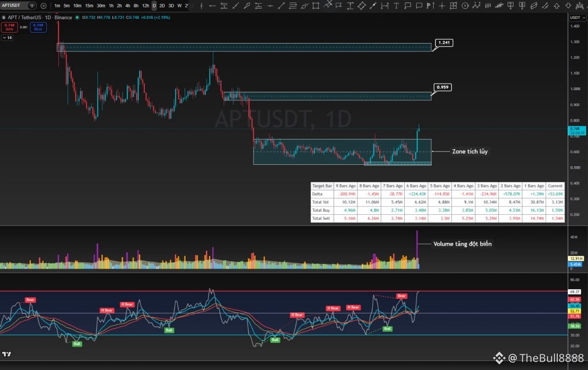The height and width of the screenshot is (370, 588).
Task: Choose the down arrow marker tool
Action: (x=568, y=6)
